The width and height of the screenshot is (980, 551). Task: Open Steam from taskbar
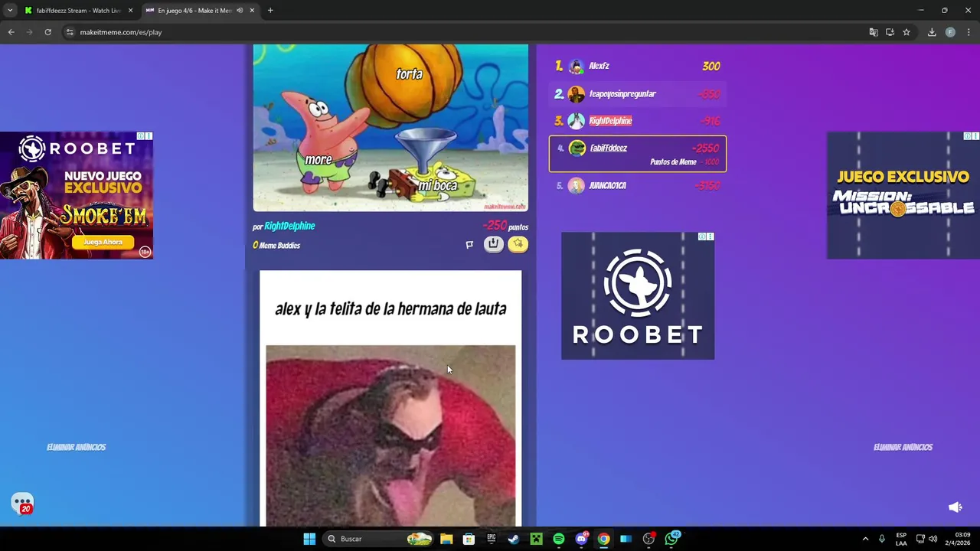[x=514, y=539]
